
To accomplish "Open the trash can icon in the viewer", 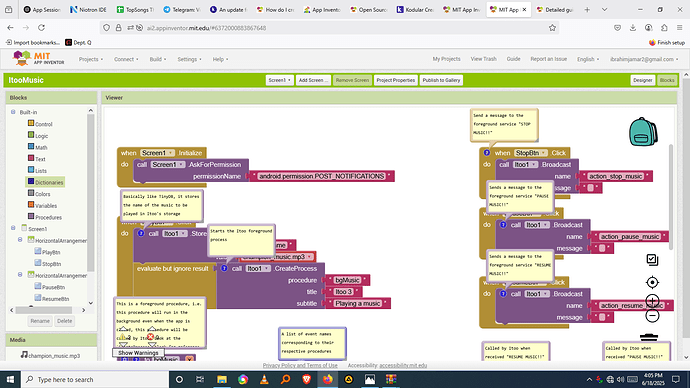I will 649,338.
